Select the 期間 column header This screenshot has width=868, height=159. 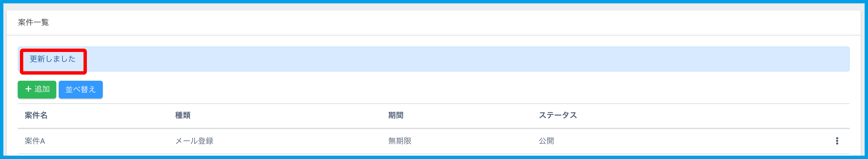pos(395,116)
